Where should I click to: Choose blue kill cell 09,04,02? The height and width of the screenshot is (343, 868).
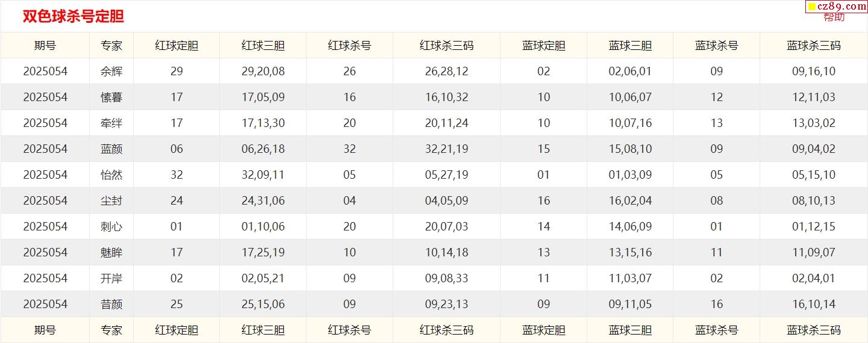pyautogui.click(x=814, y=149)
